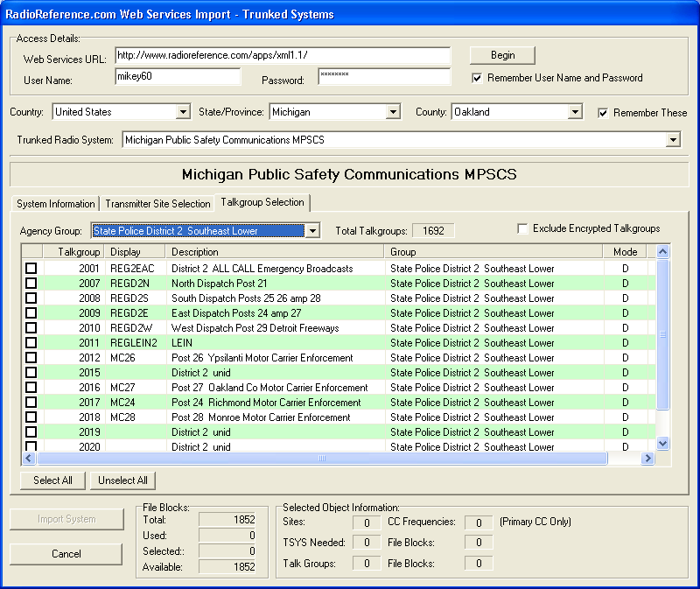The width and height of the screenshot is (700, 589).
Task: Enable Exclude Encrypted Talkgroups option
Action: tap(522, 228)
